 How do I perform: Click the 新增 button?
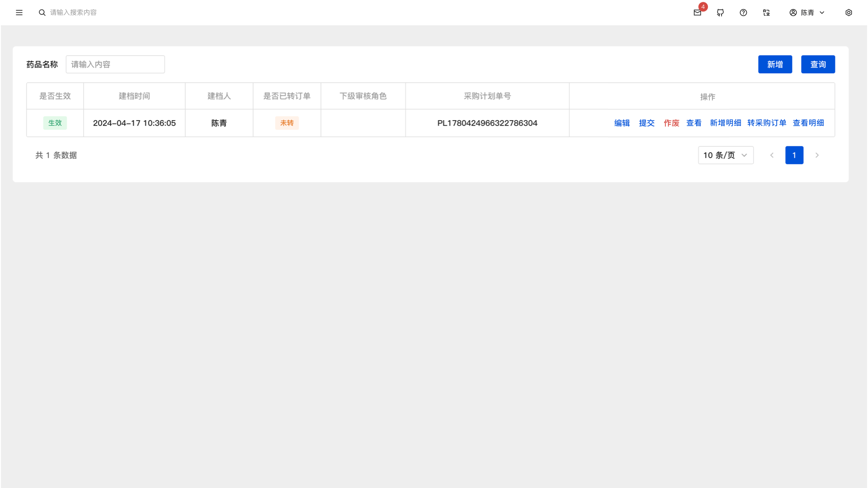775,64
